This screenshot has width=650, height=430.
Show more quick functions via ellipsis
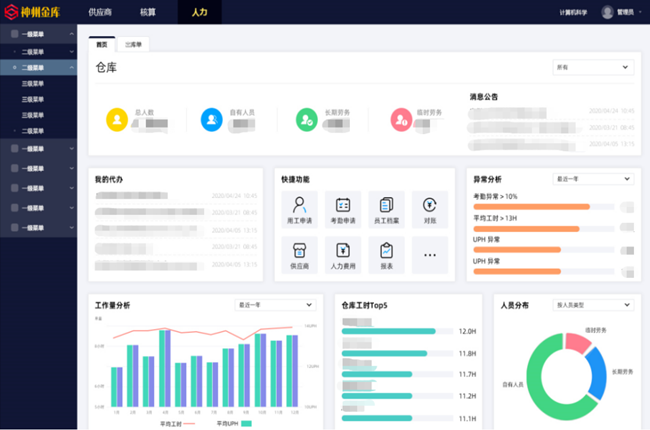pos(430,255)
